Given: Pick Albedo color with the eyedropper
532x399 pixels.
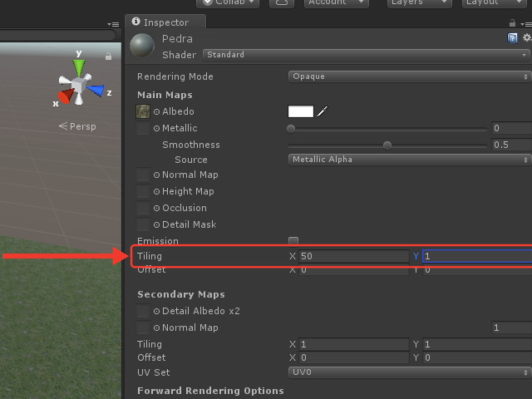Looking at the screenshot, I should pos(323,111).
